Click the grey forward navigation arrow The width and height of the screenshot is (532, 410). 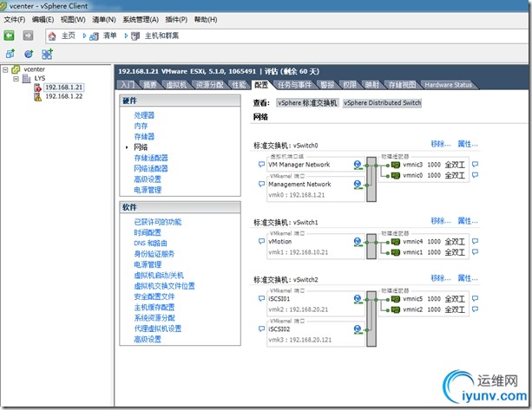[28, 36]
